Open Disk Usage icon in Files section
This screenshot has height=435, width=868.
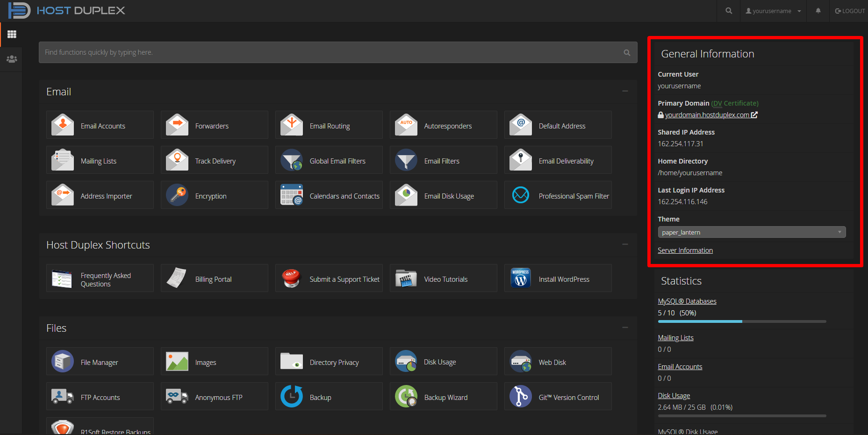[406, 361]
